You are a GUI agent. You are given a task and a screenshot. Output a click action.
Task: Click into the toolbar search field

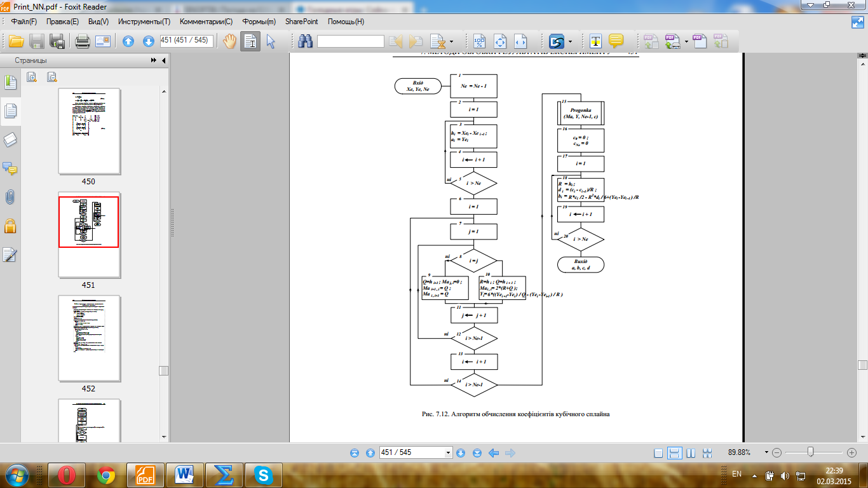coord(351,41)
